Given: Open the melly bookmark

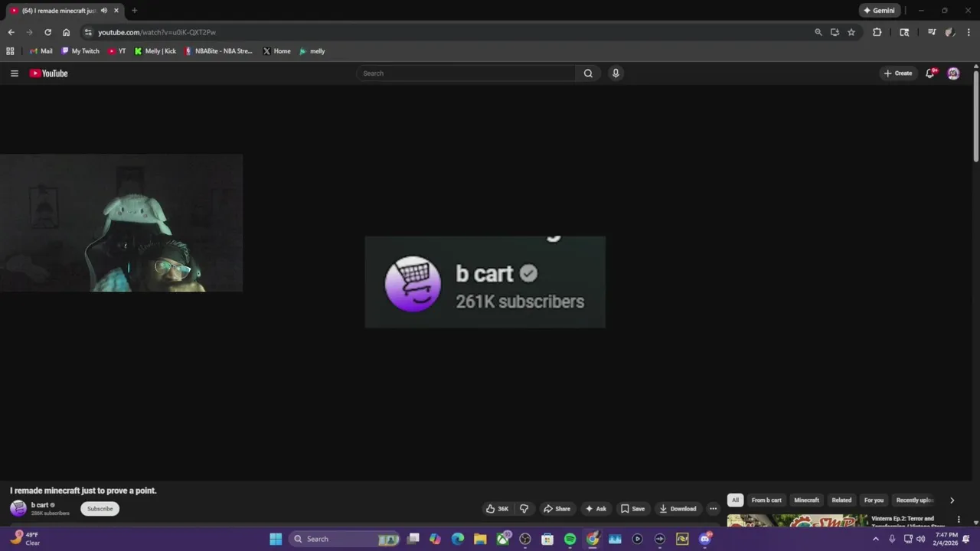Looking at the screenshot, I should pos(312,51).
